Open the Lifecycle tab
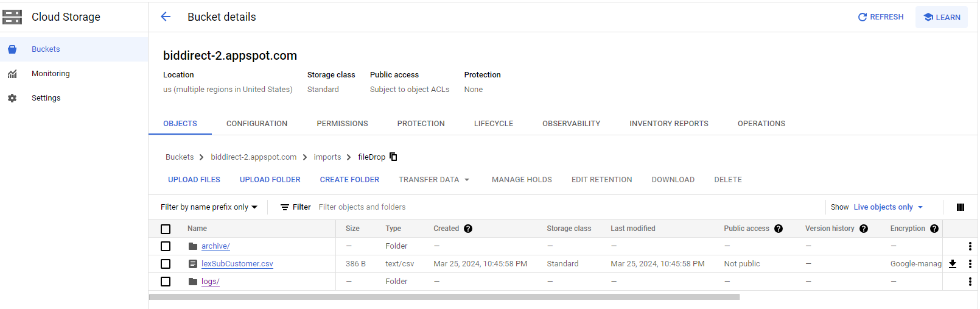 click(x=494, y=124)
